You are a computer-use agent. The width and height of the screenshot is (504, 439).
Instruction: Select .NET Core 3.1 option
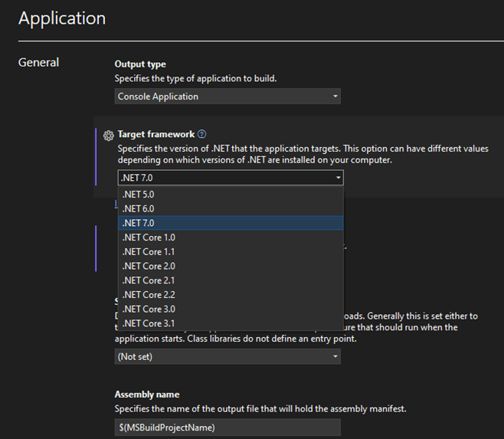[x=231, y=323]
